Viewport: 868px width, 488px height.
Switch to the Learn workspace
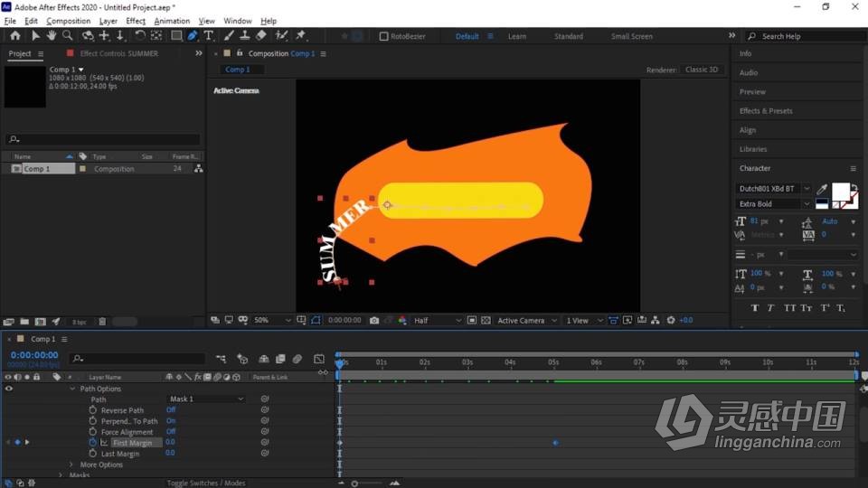coord(517,36)
